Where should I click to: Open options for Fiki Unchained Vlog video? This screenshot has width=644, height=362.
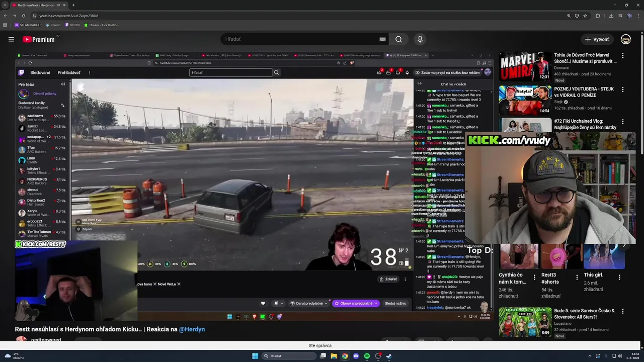pyautogui.click(x=623, y=122)
